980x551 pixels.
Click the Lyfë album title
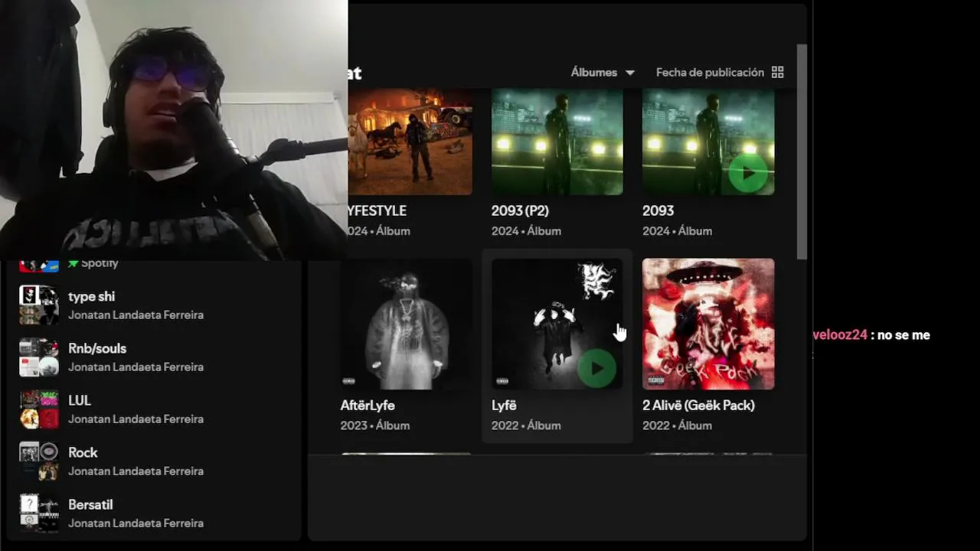(x=505, y=405)
